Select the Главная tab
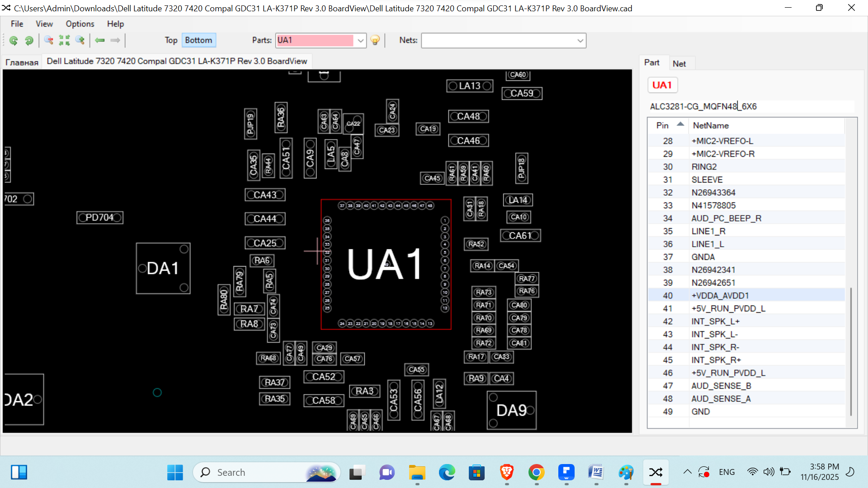This screenshot has height=488, width=868. coord(22,62)
